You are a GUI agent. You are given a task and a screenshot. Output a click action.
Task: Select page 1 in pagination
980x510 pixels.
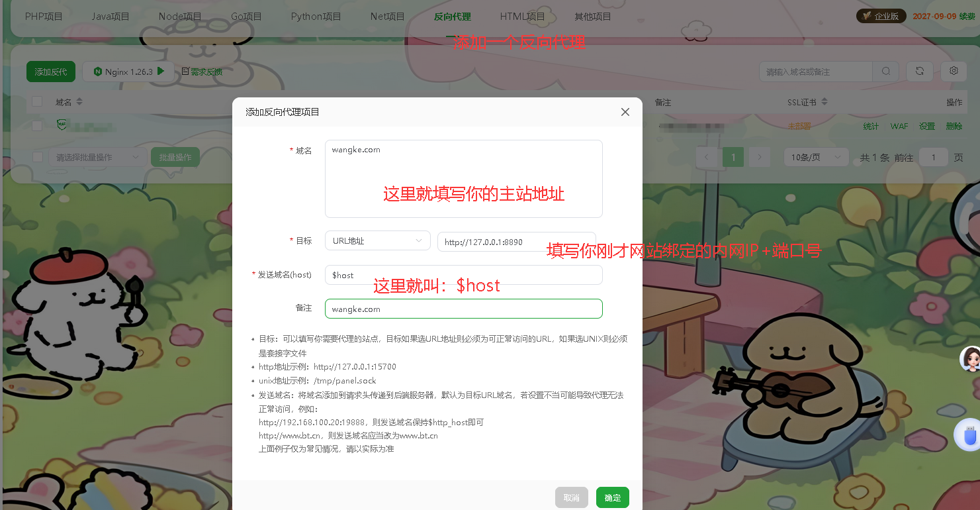[x=733, y=157]
